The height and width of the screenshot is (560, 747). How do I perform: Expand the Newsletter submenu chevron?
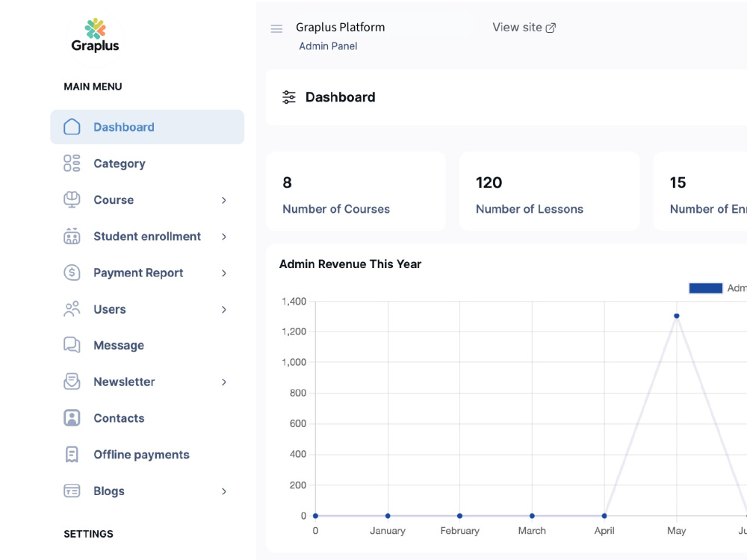(x=224, y=382)
